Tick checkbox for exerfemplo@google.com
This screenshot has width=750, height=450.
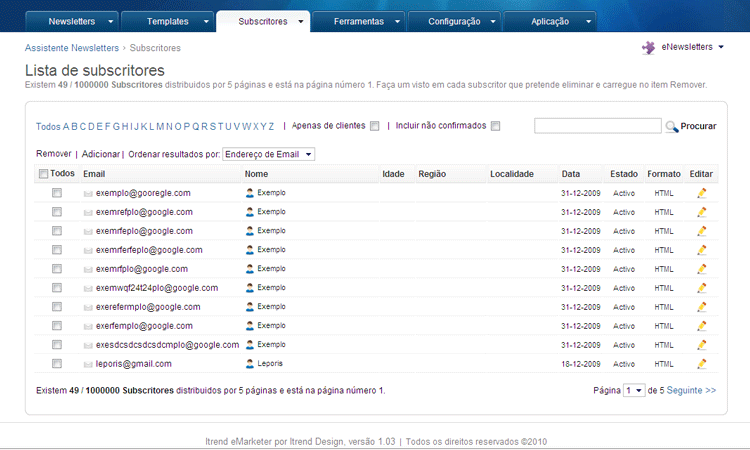click(57, 326)
